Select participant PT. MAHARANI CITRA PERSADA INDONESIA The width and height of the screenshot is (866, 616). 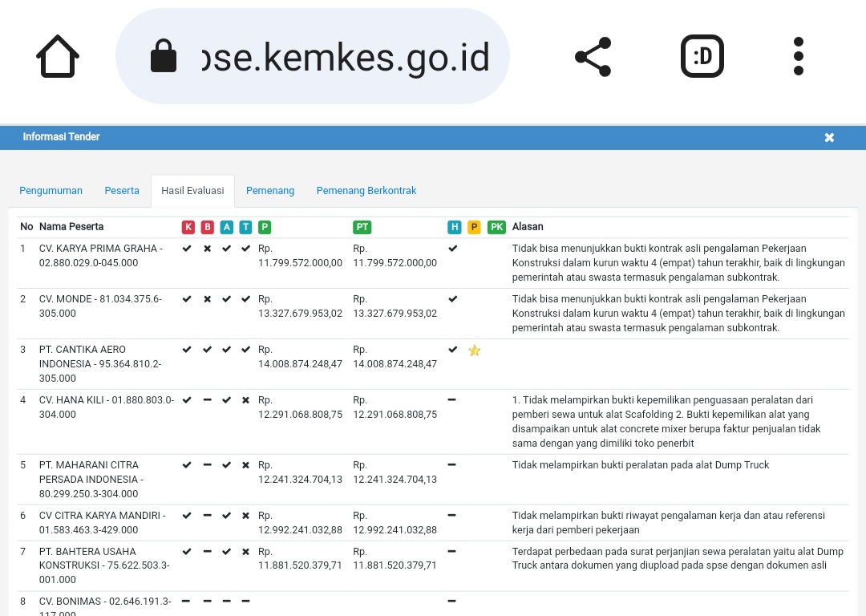click(x=91, y=479)
